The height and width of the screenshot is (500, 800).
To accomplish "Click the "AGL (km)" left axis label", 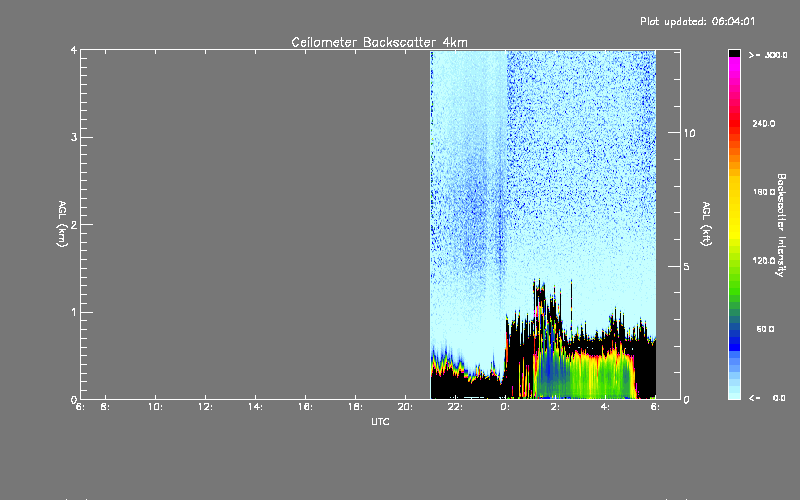I will coord(62,224).
